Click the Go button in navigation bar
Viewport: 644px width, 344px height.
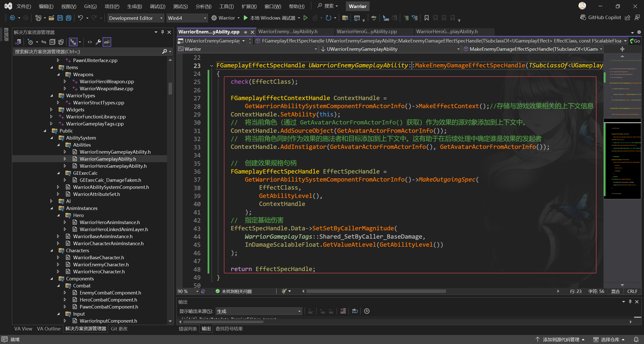[634, 41]
